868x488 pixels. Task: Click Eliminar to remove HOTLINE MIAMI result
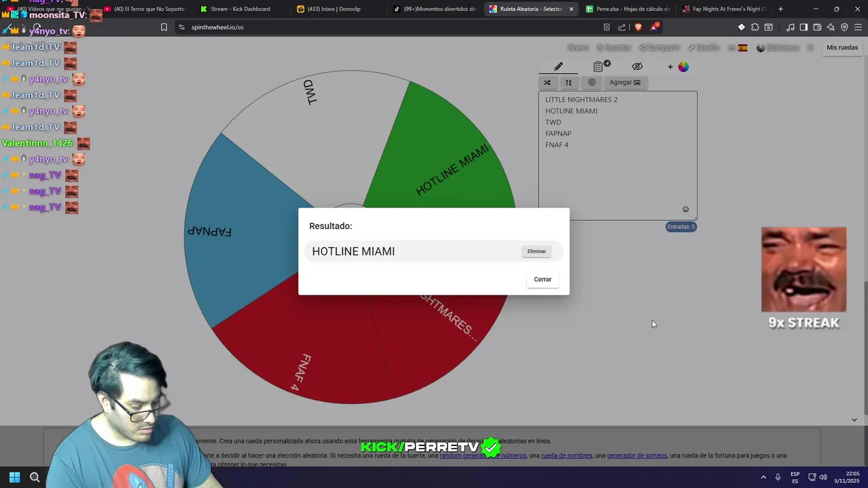[536, 251]
